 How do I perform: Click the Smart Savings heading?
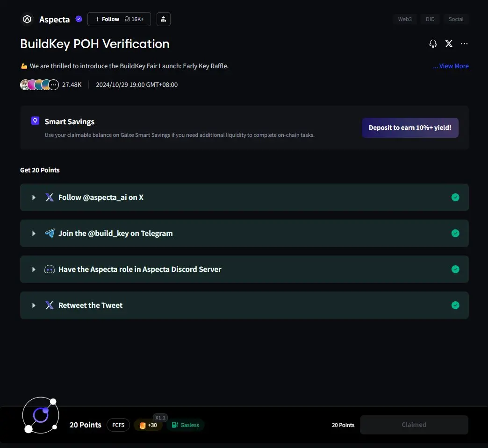69,121
